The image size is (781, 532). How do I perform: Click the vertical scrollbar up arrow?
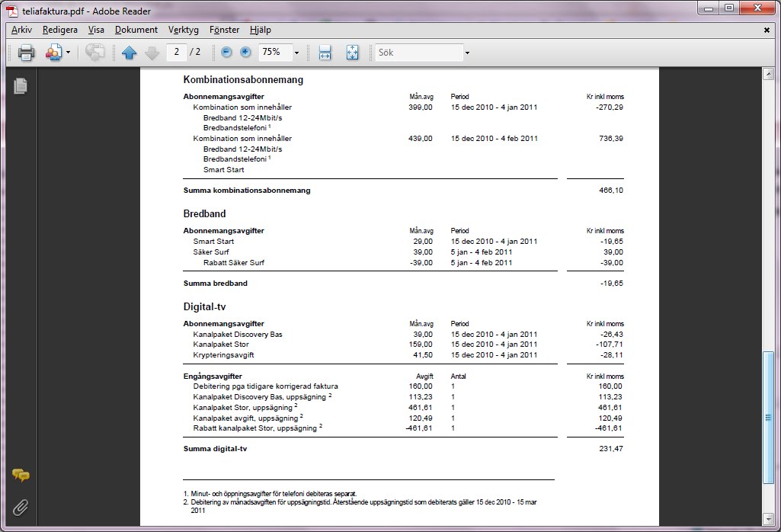[768, 74]
